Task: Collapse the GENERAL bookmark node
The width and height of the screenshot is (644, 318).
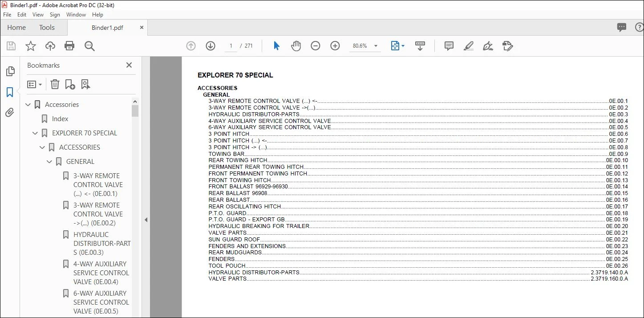Action: click(x=50, y=162)
